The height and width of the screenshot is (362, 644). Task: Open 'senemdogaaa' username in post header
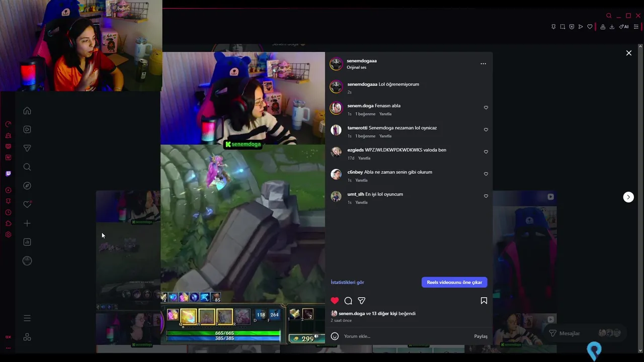361,61
